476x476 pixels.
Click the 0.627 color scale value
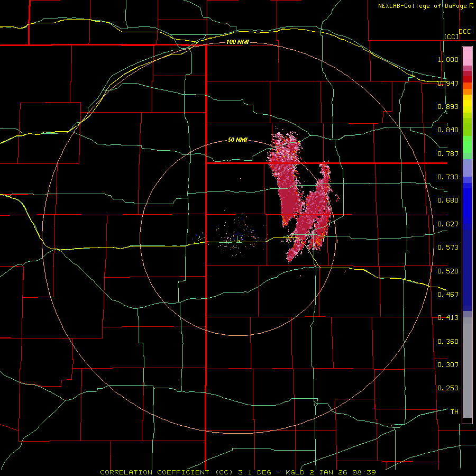coord(448,224)
